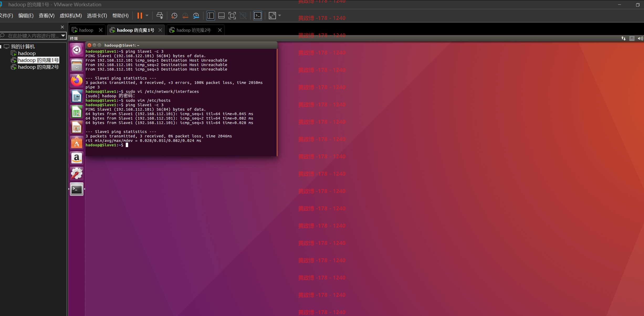Open Ubuntu Software Center from launcher
644x316 pixels.
[77, 143]
